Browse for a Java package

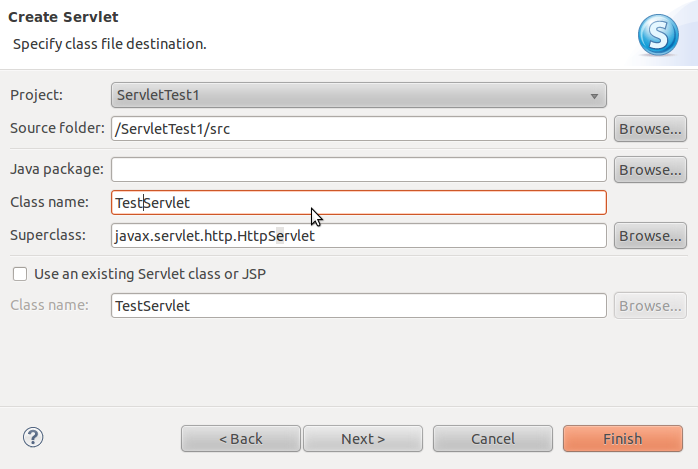tap(650, 170)
